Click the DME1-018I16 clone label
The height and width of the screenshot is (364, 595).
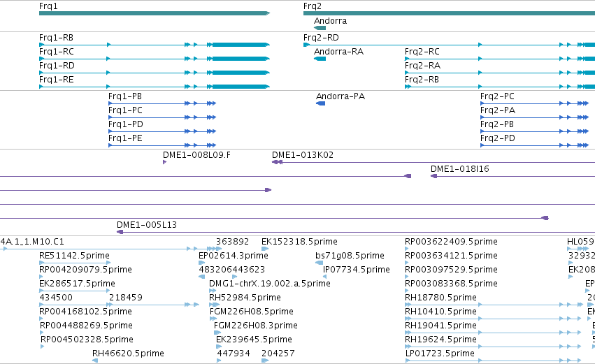point(460,169)
